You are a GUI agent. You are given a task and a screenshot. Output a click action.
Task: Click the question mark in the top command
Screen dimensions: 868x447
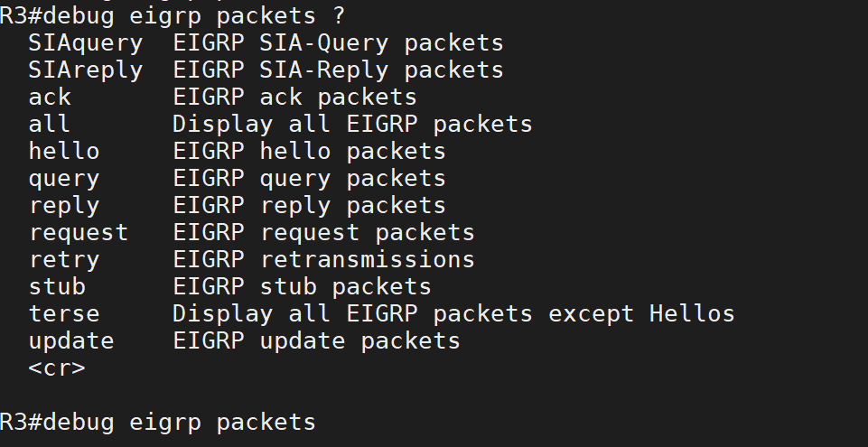point(338,15)
